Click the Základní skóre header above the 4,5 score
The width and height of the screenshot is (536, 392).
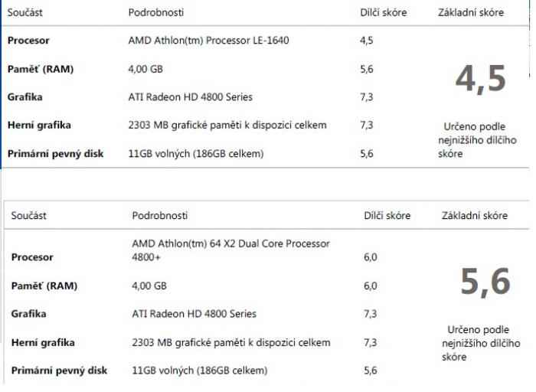coord(471,13)
